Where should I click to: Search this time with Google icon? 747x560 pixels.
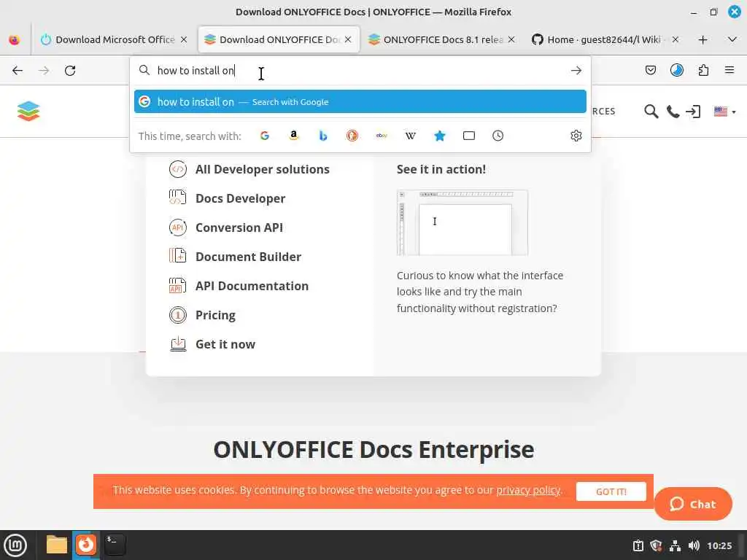click(x=264, y=136)
